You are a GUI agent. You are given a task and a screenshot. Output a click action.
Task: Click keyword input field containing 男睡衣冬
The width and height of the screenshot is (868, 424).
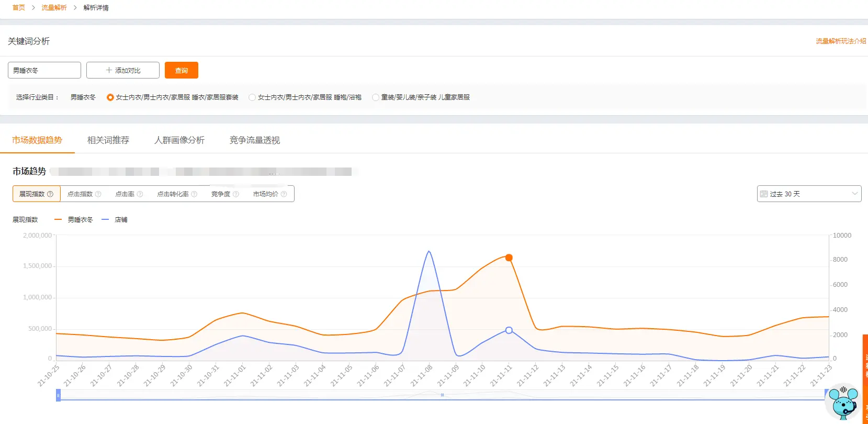coord(44,70)
